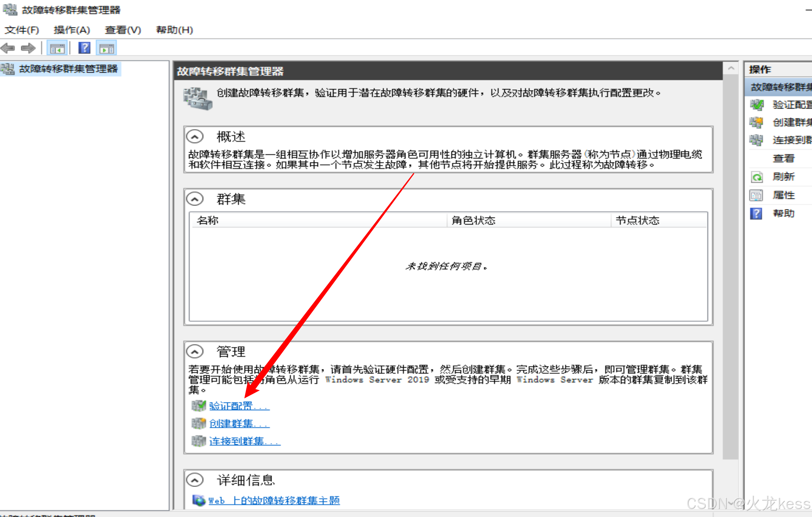Click the blue help question-mark toolbar icon
The image size is (812, 517).
84,48
